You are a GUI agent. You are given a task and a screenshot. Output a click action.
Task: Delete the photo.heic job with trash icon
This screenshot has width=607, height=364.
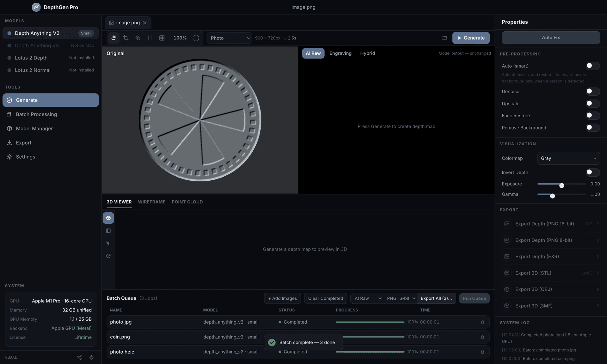coord(482,352)
